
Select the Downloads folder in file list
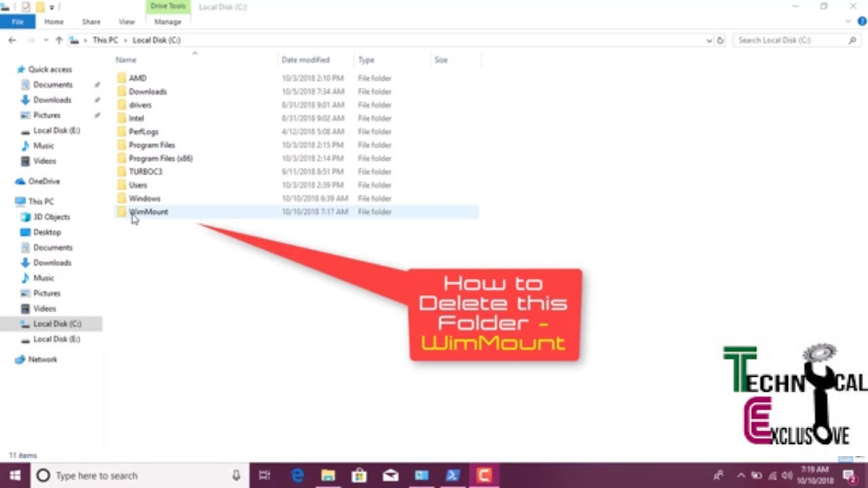(x=148, y=91)
